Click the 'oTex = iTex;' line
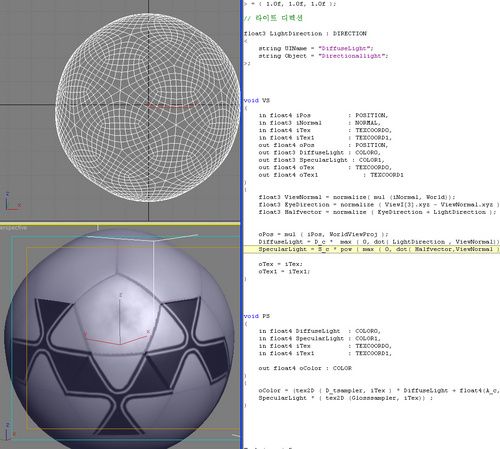This screenshot has height=449, width=500. click(281, 264)
